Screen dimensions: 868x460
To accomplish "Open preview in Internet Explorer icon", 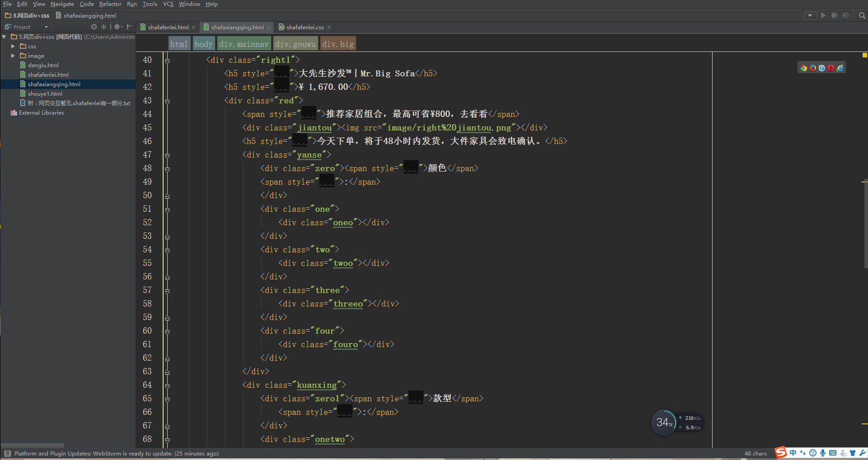I will tap(840, 68).
